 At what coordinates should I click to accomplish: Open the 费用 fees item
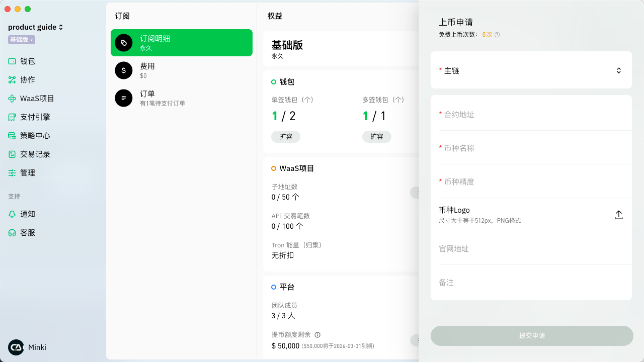click(181, 70)
